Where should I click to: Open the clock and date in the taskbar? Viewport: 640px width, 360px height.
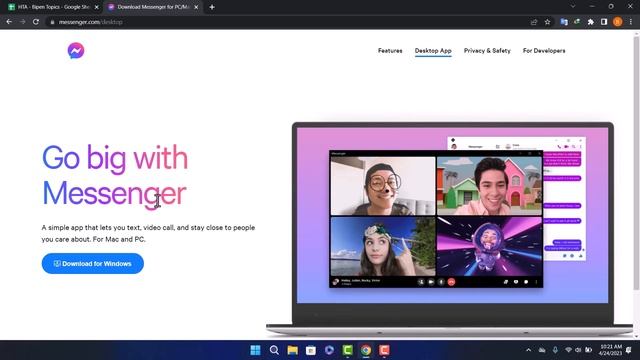click(611, 350)
